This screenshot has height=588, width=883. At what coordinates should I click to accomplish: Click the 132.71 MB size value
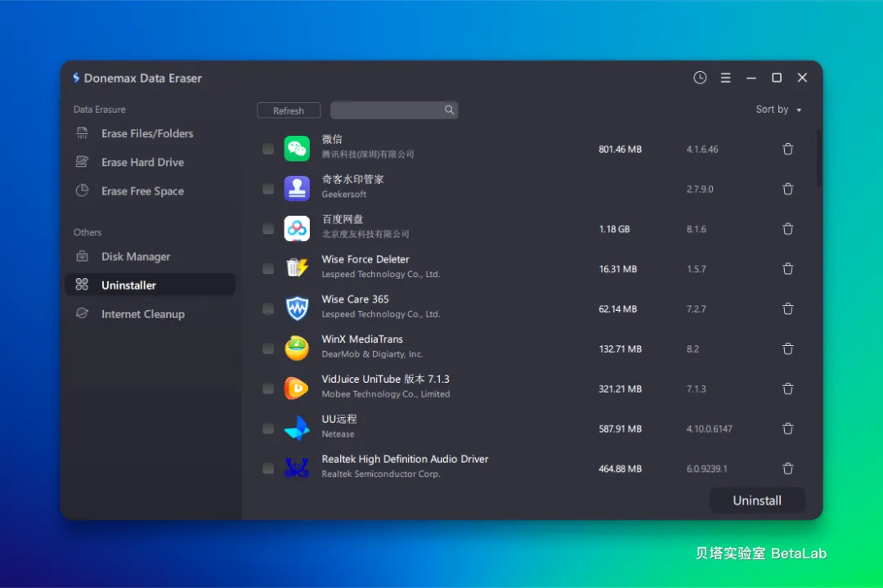point(620,348)
